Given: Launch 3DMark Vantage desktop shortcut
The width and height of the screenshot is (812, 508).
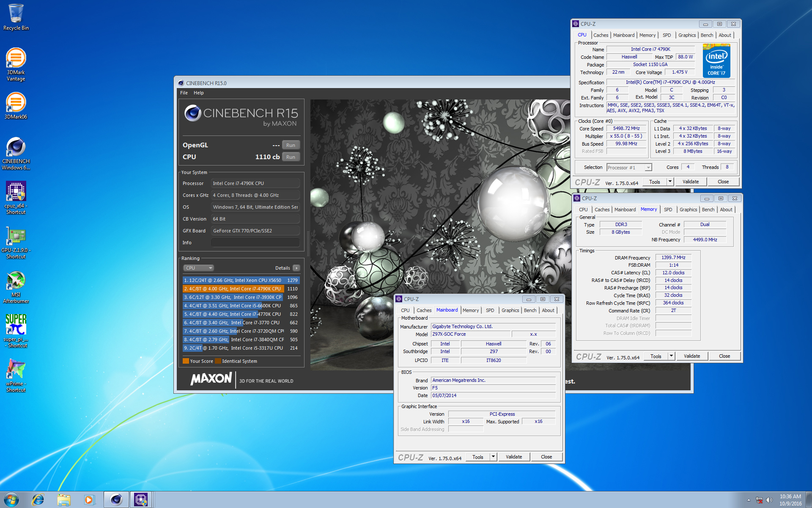Looking at the screenshot, I should point(16,64).
